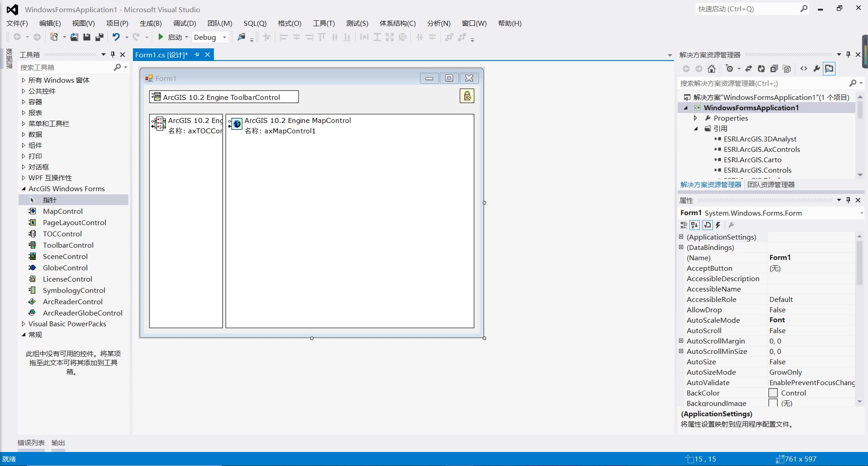Open the 调试(D) menu

tap(184, 23)
